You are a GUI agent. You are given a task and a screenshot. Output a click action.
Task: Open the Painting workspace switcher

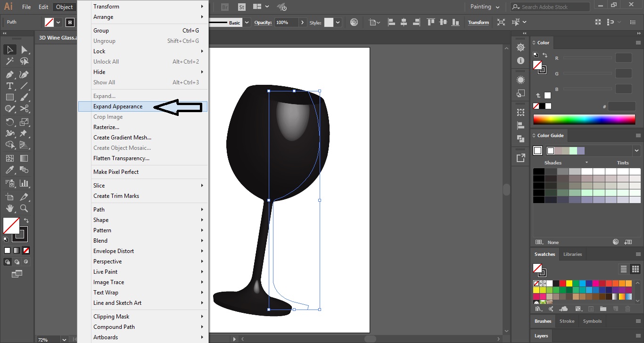485,7
